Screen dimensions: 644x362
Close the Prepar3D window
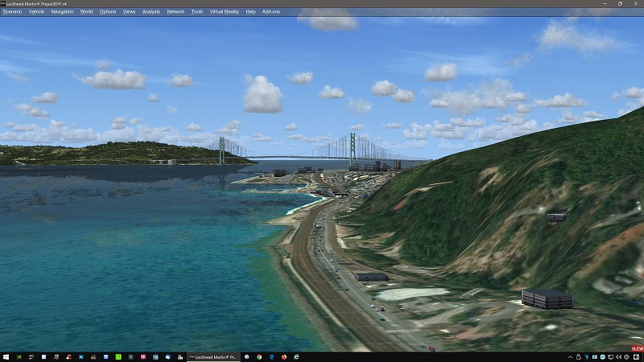click(635, 4)
